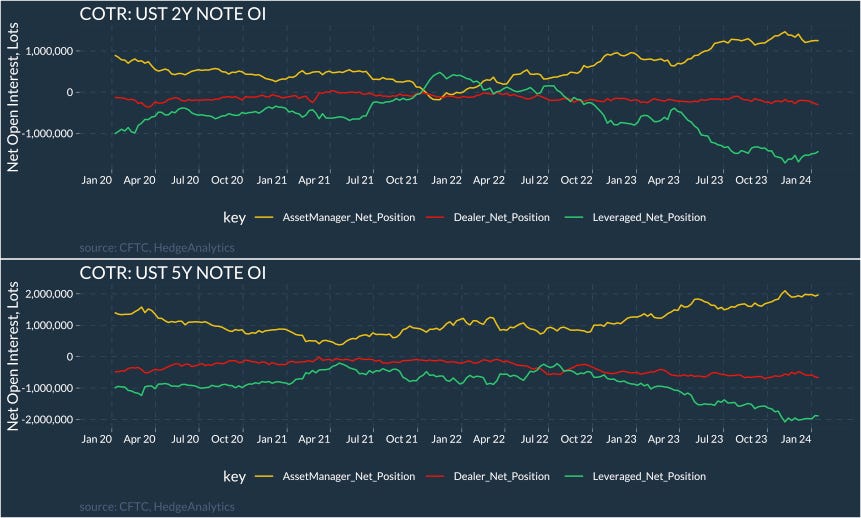Click the yellow AssetManager legend swatch in 2Y chart
This screenshot has height=518, width=861.
(265, 217)
